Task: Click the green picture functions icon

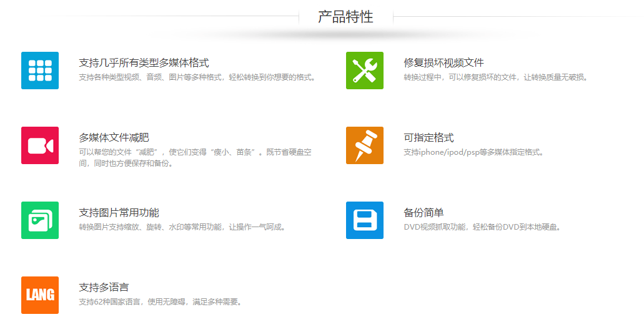Action: (x=40, y=220)
